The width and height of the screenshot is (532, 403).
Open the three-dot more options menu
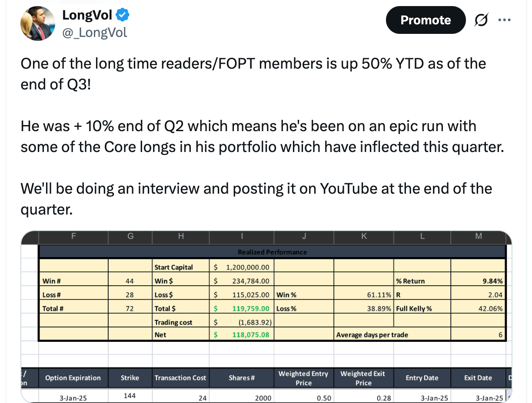click(504, 20)
